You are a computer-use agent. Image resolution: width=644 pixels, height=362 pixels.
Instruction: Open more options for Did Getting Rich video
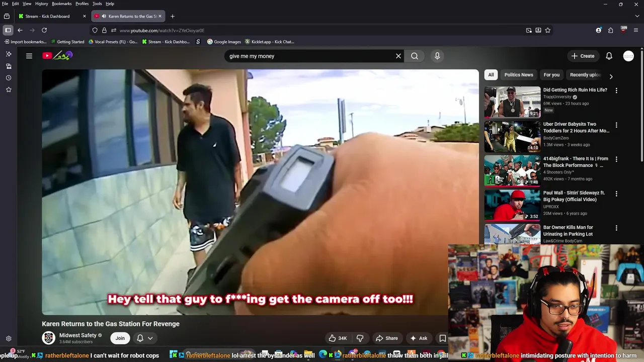pyautogui.click(x=616, y=90)
